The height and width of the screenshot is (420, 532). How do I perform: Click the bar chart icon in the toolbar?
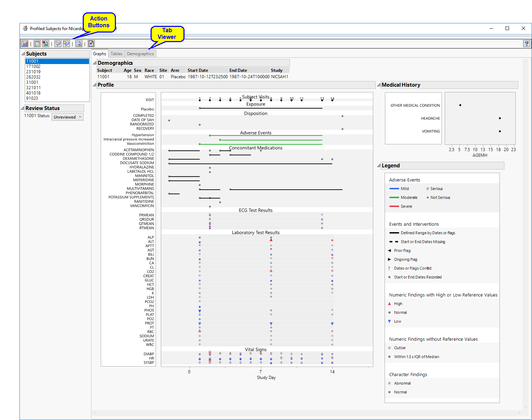point(25,44)
